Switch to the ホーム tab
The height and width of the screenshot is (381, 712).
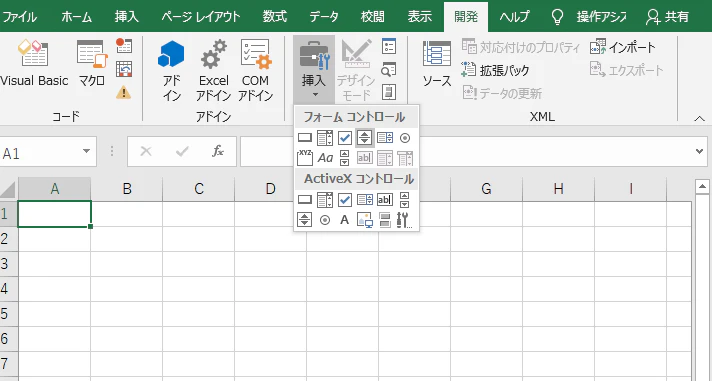76,17
